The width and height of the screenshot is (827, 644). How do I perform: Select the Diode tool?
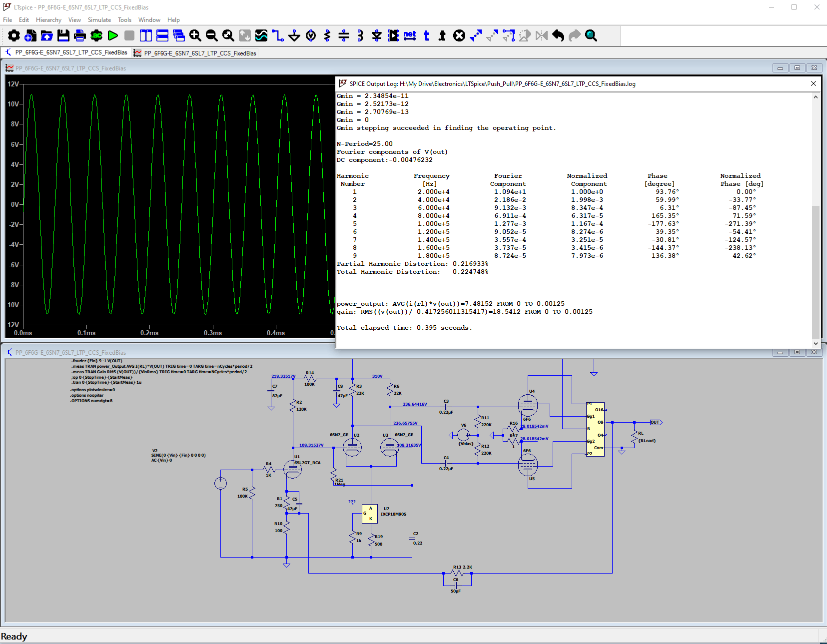tap(377, 35)
